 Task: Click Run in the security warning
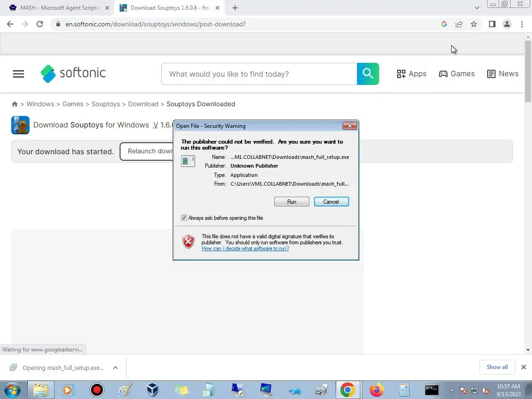coord(292,201)
